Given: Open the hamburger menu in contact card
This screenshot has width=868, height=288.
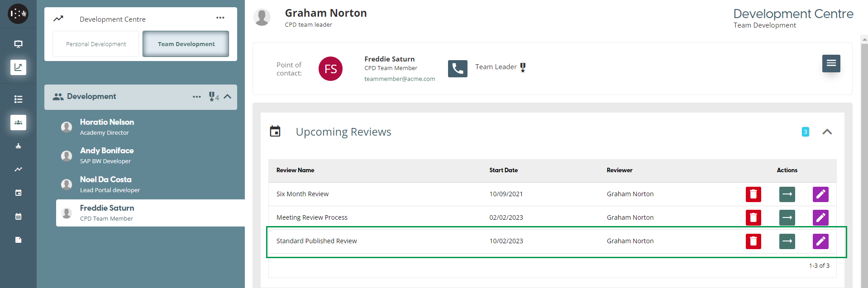Looking at the screenshot, I should 831,63.
